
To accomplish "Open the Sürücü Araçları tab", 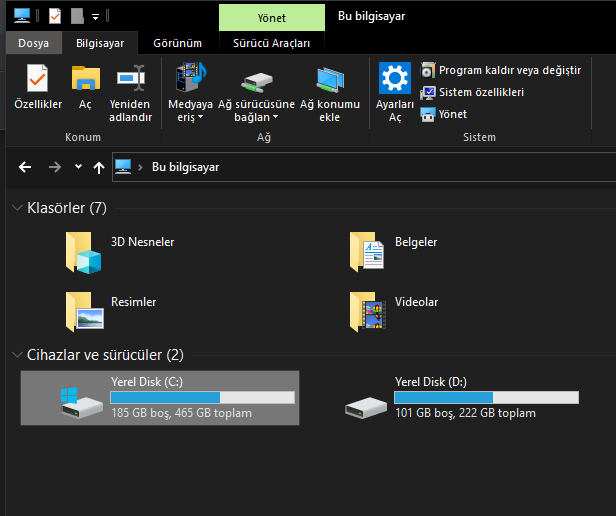I will 271,43.
